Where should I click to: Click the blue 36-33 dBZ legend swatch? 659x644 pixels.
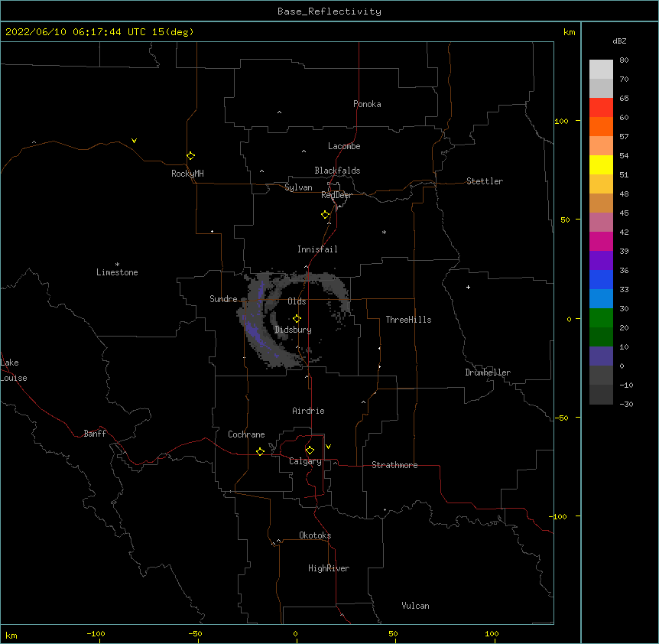[x=601, y=279]
